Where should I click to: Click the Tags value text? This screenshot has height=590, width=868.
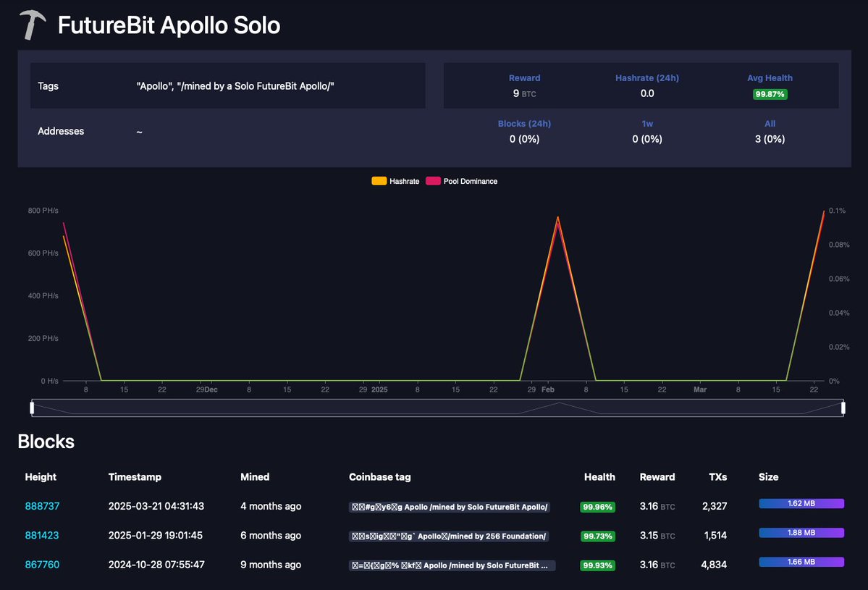235,86
